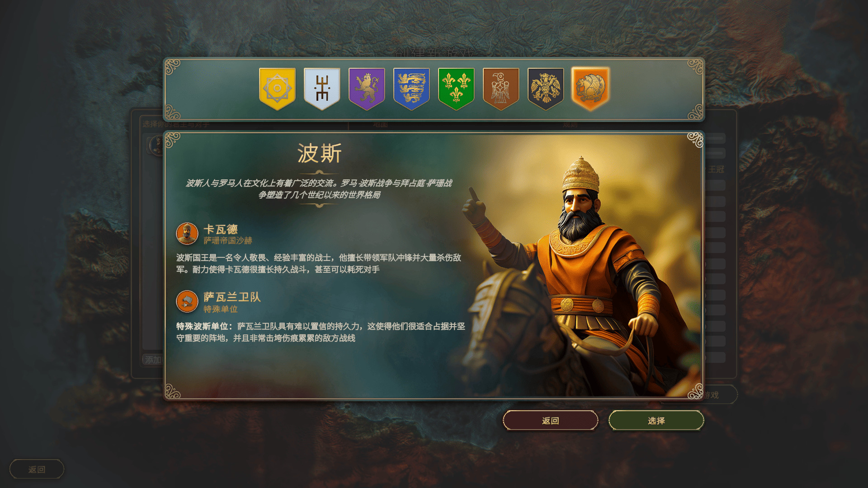Click the red 返回 button under the panel
The height and width of the screenshot is (488, 868).
coord(551,421)
